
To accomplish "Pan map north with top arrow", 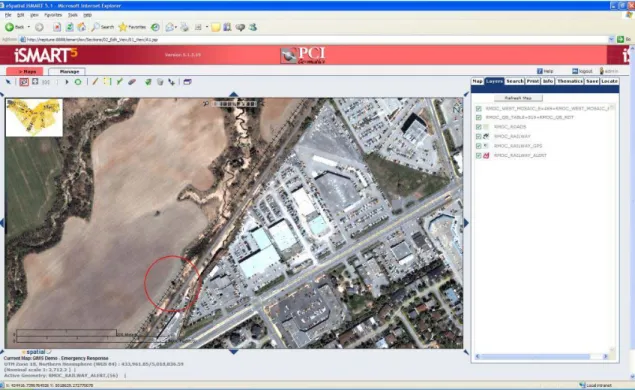I will pos(234,94).
